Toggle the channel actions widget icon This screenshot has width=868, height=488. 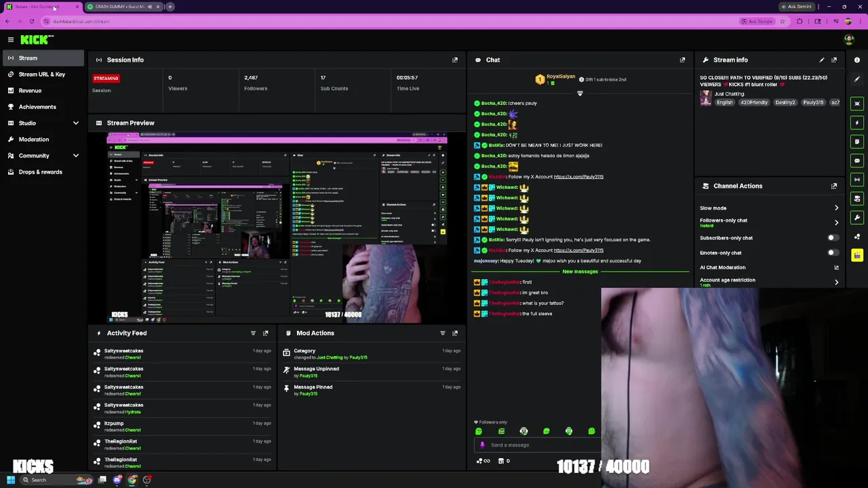pyautogui.click(x=857, y=199)
